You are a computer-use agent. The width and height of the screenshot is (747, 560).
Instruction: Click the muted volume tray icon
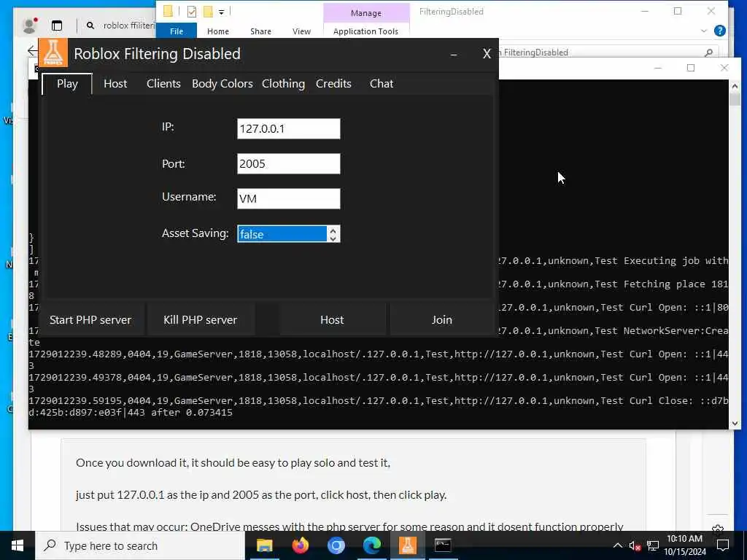[x=635, y=545]
